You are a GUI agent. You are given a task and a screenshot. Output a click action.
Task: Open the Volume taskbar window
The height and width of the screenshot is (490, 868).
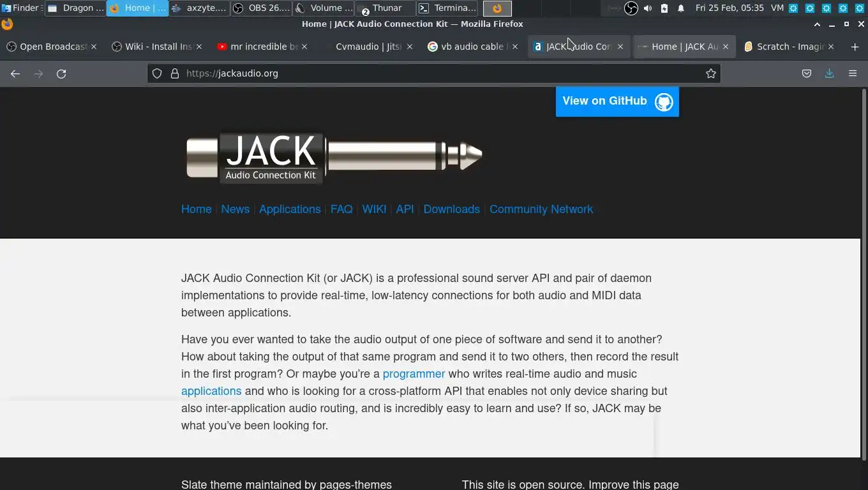coord(324,8)
